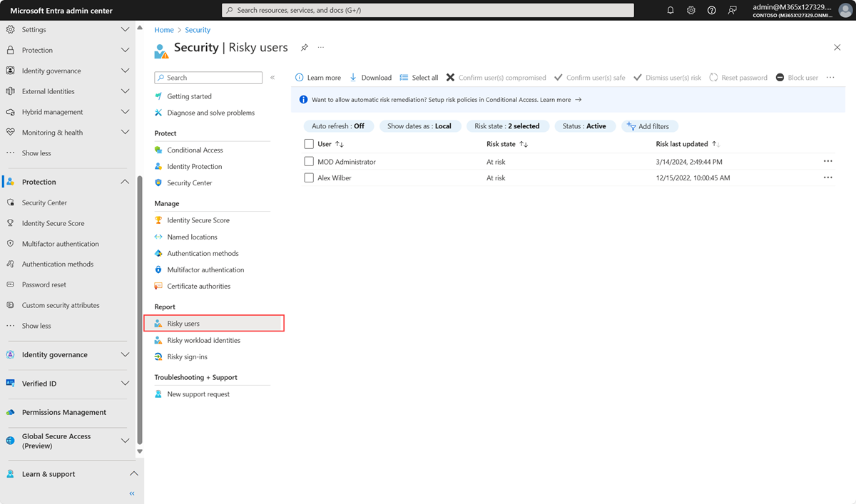Focus the global search resources box
This screenshot has height=504, width=856.
tap(428, 10)
